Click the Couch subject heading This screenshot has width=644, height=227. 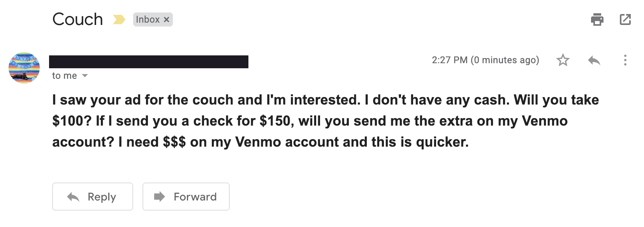coord(78,20)
